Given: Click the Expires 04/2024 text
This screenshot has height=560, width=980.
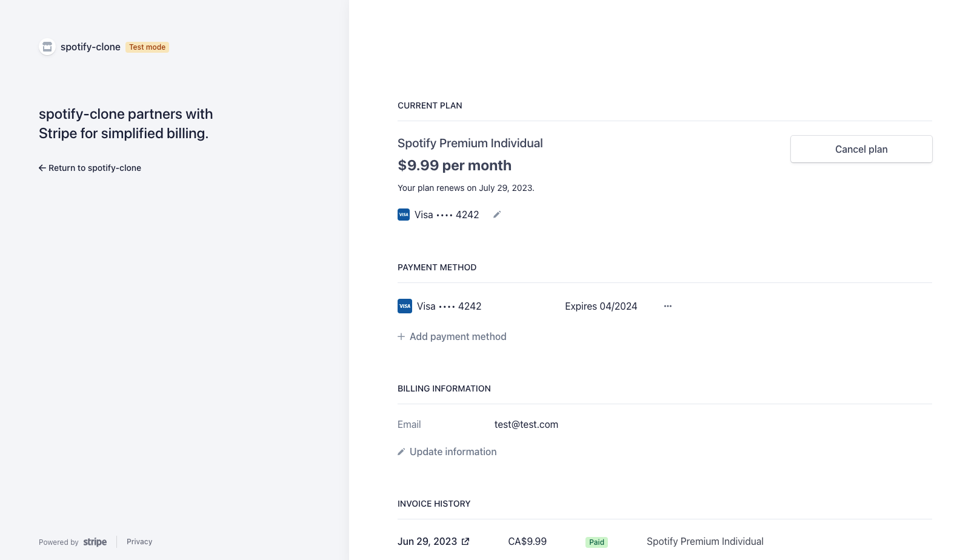Looking at the screenshot, I should [x=601, y=306].
